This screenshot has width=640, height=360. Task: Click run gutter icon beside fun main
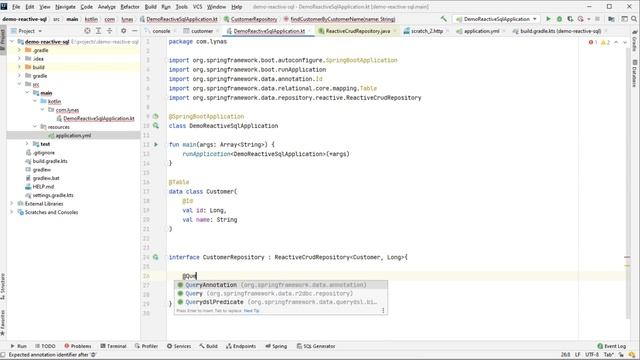(156, 144)
